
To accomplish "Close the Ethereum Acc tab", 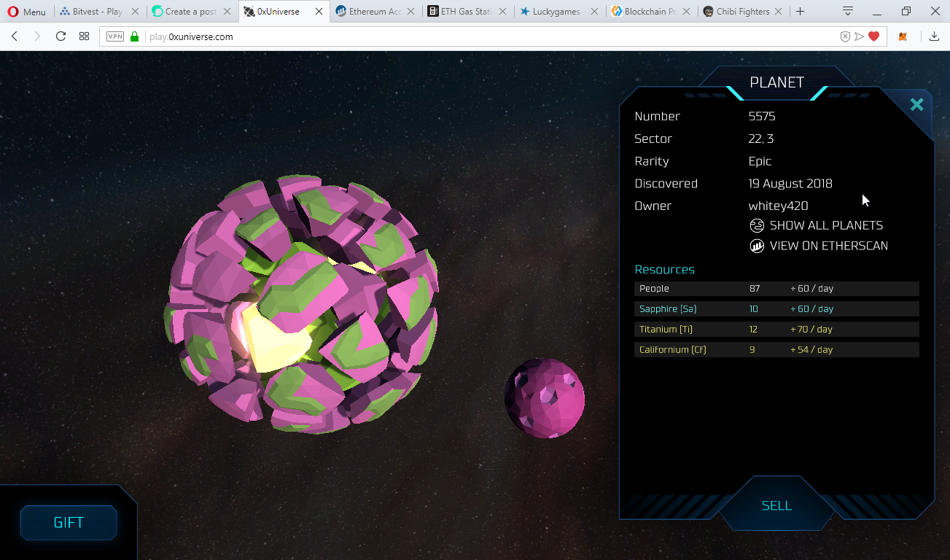I will coord(410,12).
